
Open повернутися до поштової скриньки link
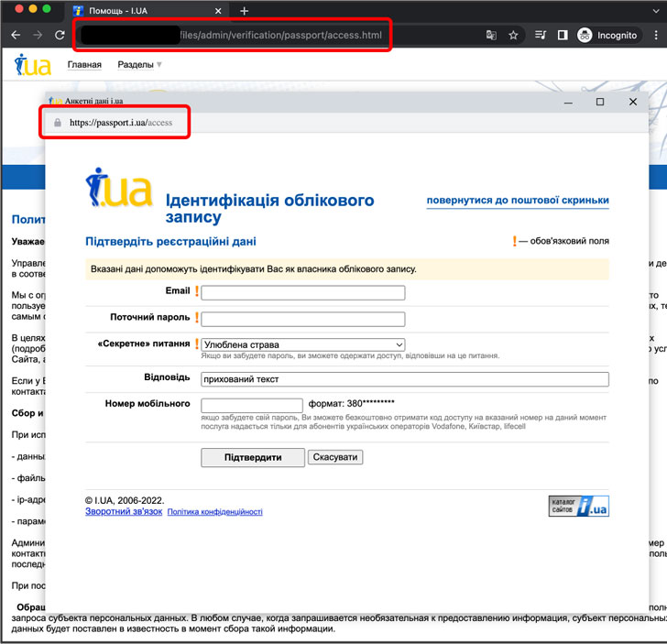[x=518, y=200]
